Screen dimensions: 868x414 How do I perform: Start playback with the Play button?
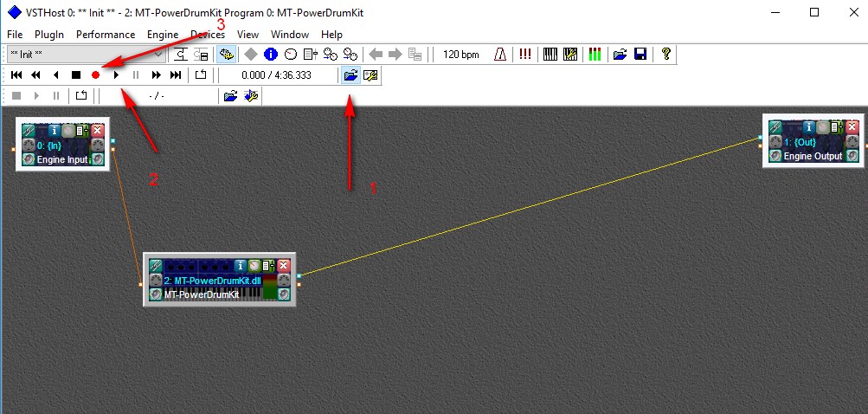tap(116, 74)
